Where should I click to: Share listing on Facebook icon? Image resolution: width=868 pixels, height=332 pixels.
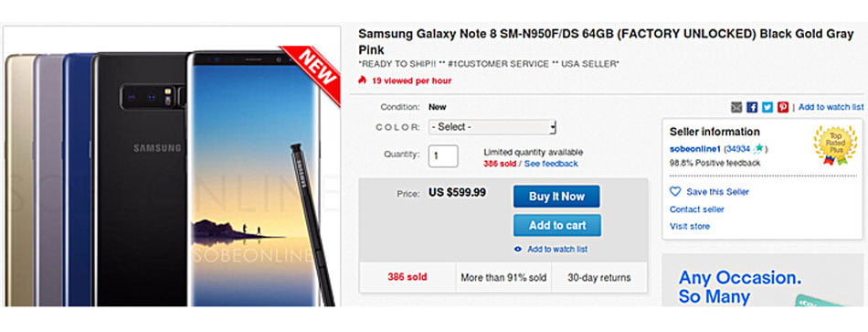751,108
